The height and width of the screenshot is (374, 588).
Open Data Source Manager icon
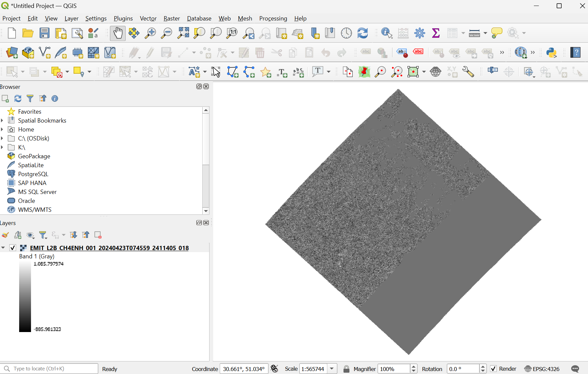[x=12, y=53]
